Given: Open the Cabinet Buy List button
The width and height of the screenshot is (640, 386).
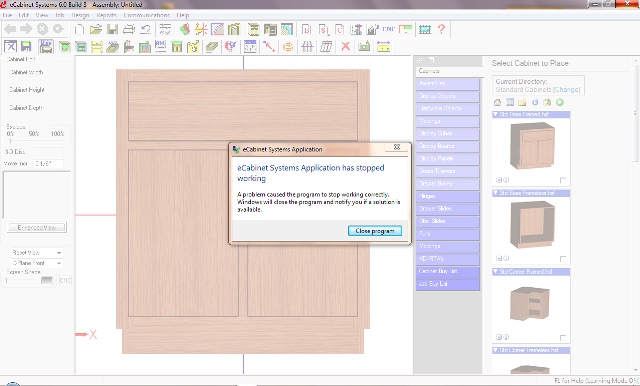Looking at the screenshot, I should pyautogui.click(x=448, y=271).
